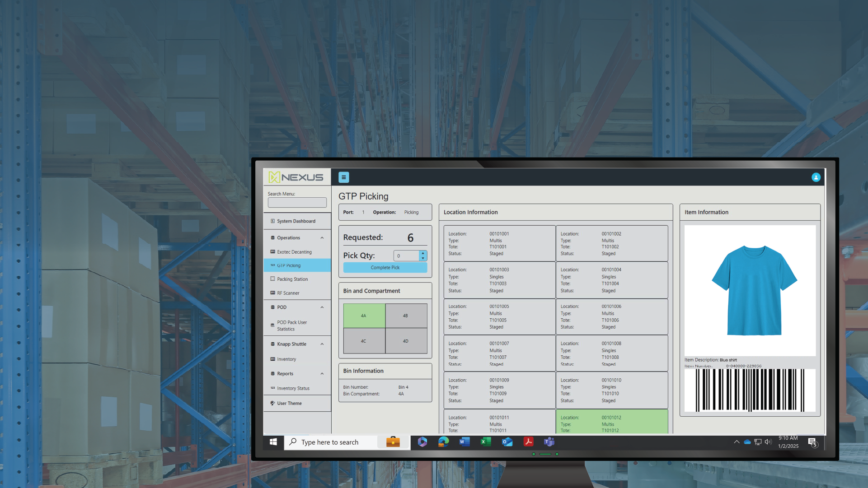Select bin compartment 4B
The image size is (868, 488).
[x=405, y=316]
